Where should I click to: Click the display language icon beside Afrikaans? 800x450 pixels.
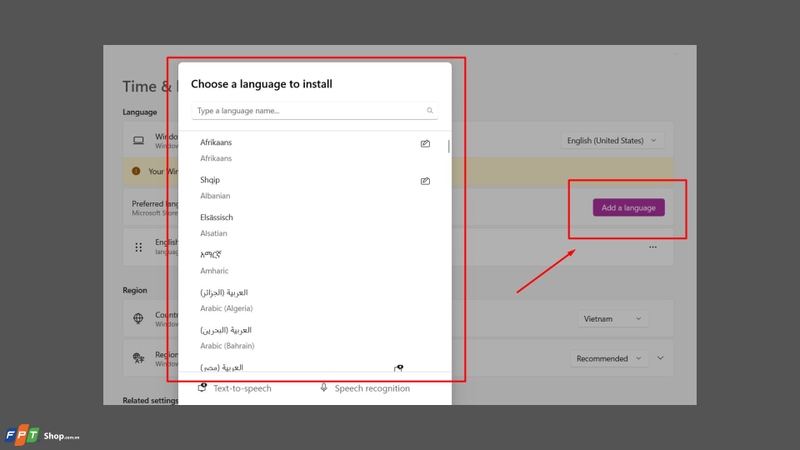pos(425,144)
